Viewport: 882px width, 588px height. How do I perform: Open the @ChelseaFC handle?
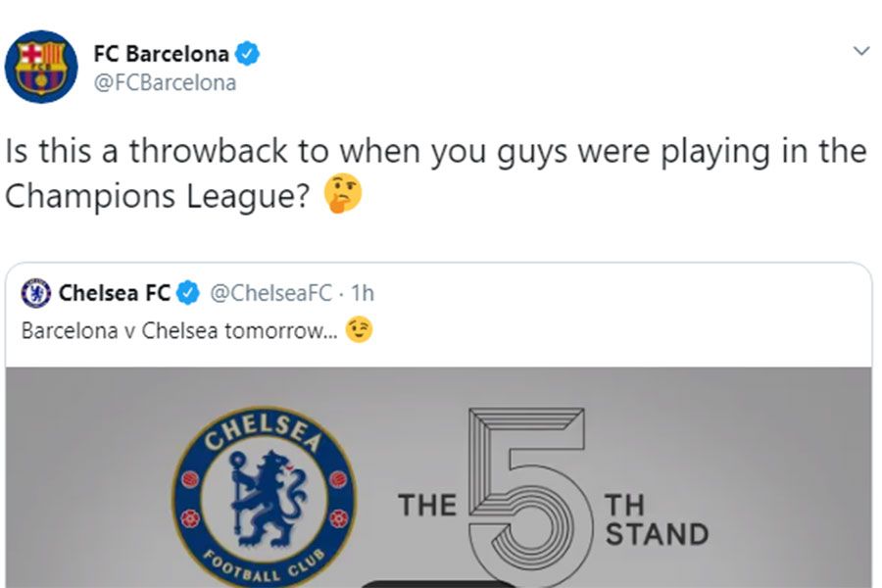(x=271, y=293)
